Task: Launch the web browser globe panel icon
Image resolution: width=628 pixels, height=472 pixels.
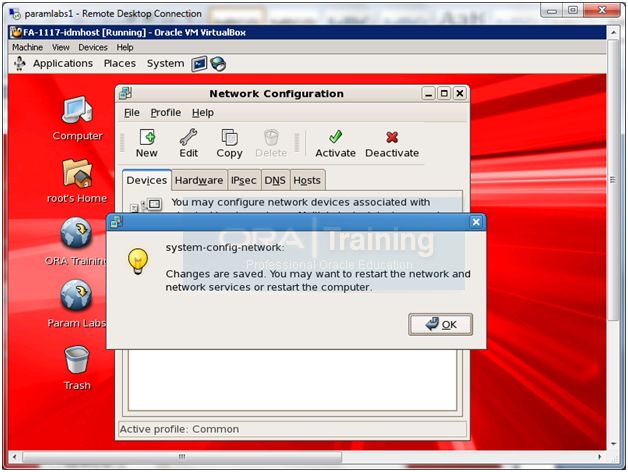Action: pyautogui.click(x=218, y=64)
